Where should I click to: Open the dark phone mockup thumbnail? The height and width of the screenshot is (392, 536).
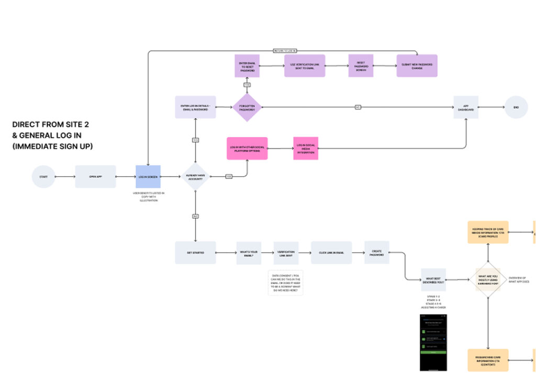tap(433, 342)
